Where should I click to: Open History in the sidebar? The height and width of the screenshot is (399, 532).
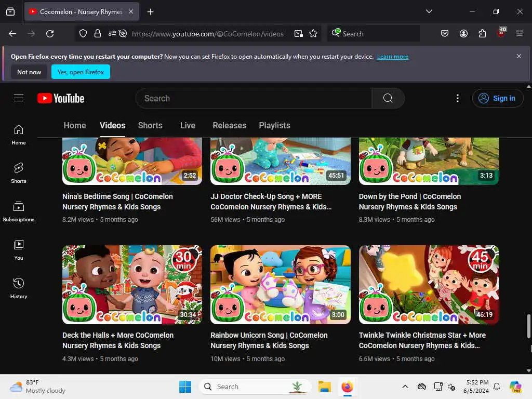click(19, 288)
